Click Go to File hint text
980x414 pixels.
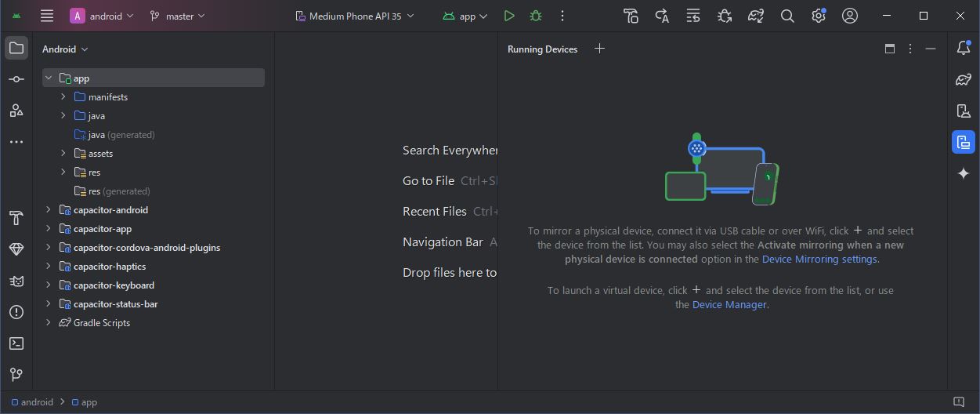(x=429, y=180)
